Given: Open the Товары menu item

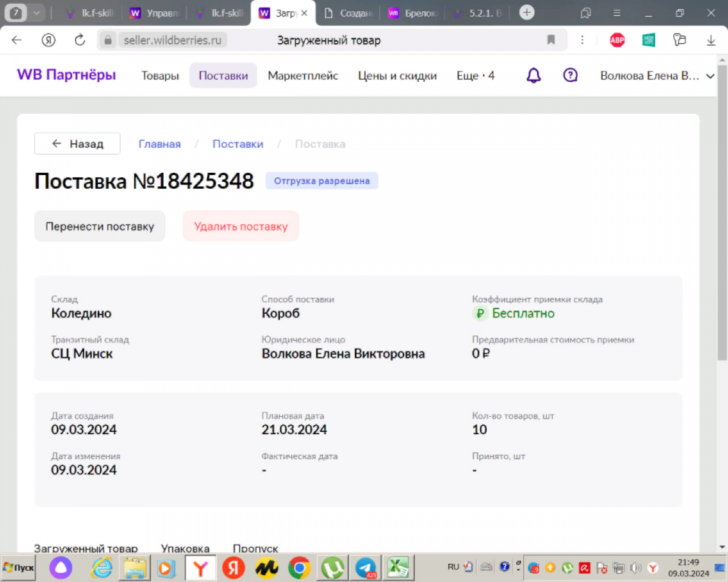Looking at the screenshot, I should click(x=160, y=76).
